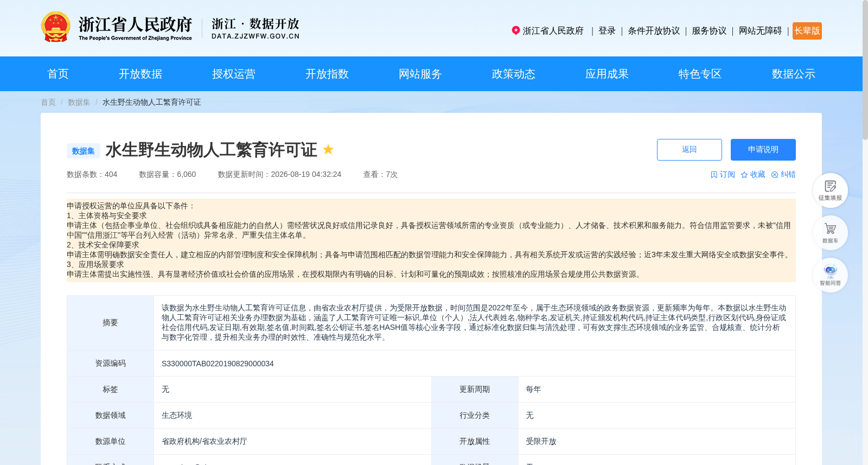This screenshot has width=868, height=465.
Task: Open the 网站无障碍 link
Action: coord(760,31)
